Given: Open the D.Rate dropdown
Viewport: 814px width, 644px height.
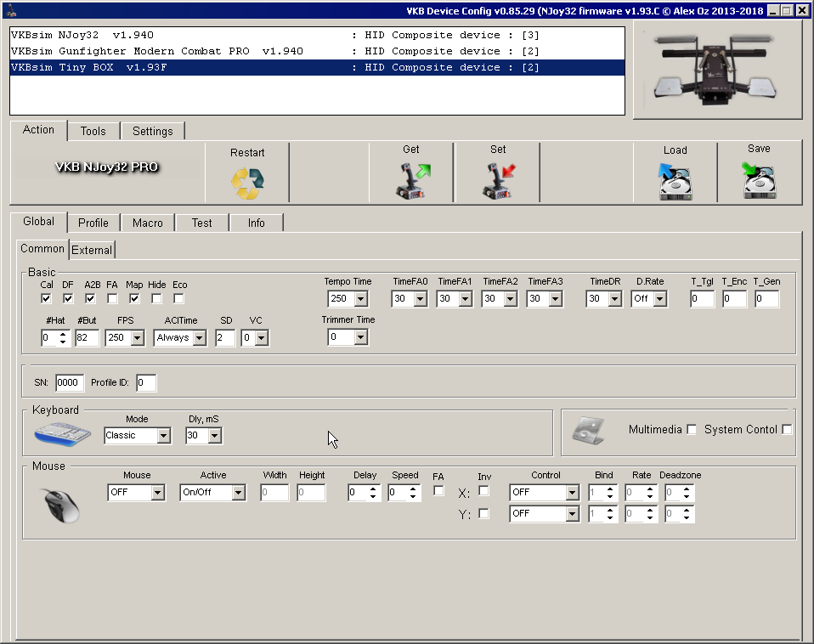Looking at the screenshot, I should click(x=660, y=299).
